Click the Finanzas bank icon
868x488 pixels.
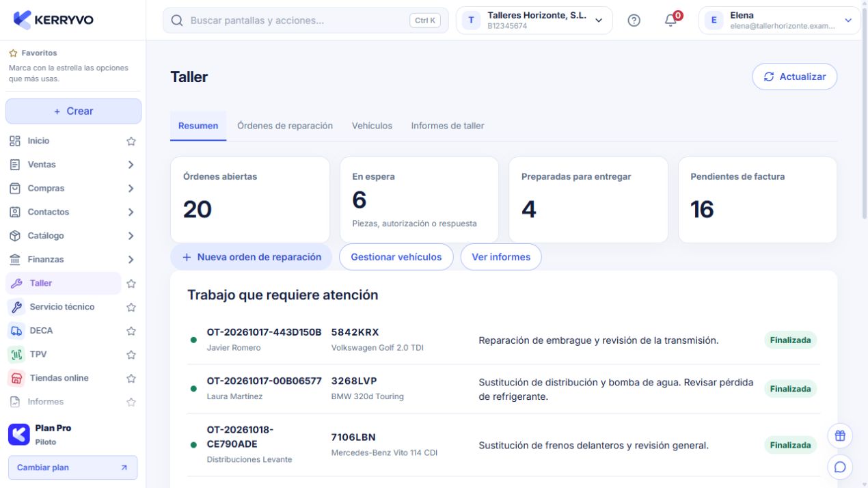pos(15,260)
